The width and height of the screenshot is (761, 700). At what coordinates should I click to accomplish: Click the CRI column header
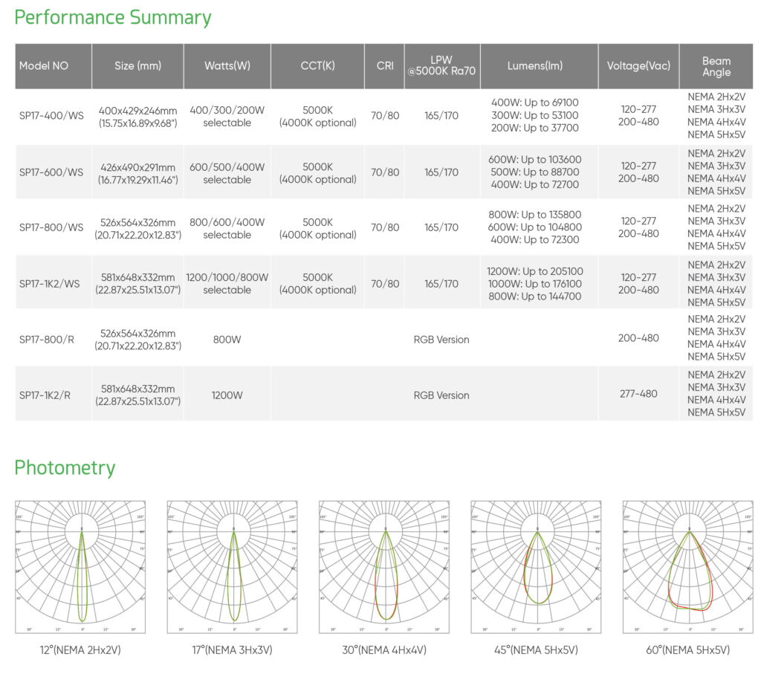click(x=385, y=66)
